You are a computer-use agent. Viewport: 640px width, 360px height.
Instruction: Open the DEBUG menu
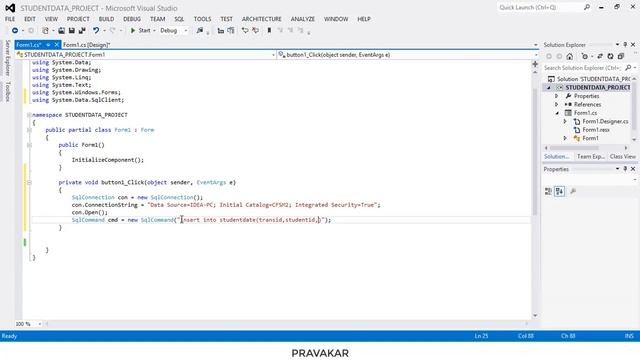click(x=132, y=19)
